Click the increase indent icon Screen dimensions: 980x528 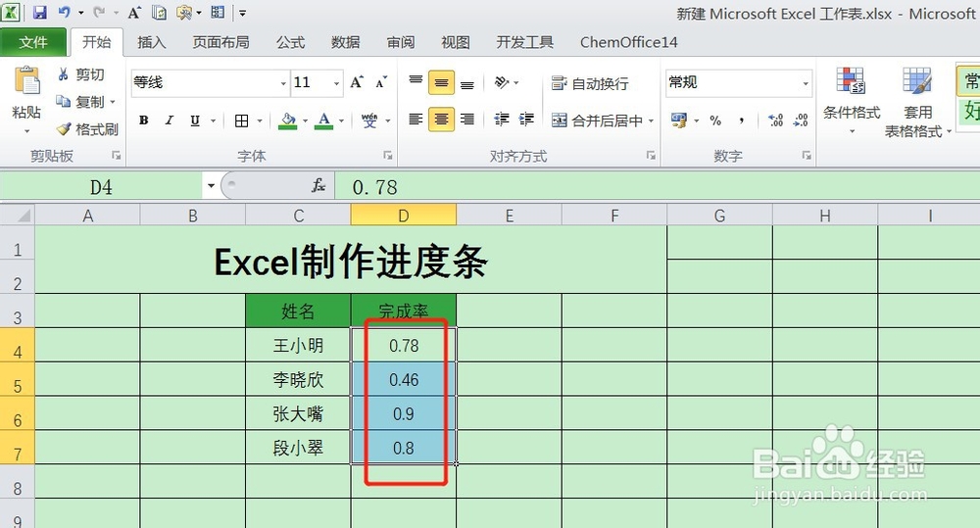[526, 120]
